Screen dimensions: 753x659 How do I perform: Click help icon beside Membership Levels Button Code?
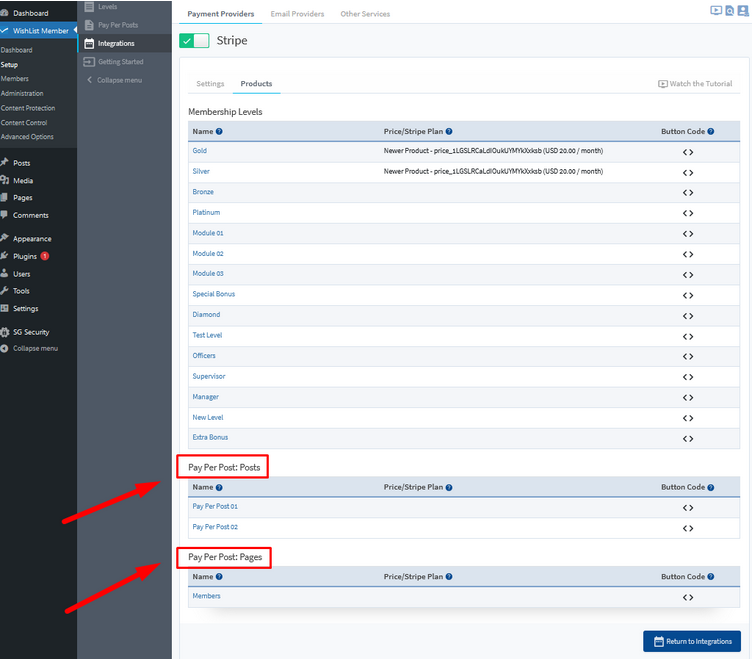(711, 132)
